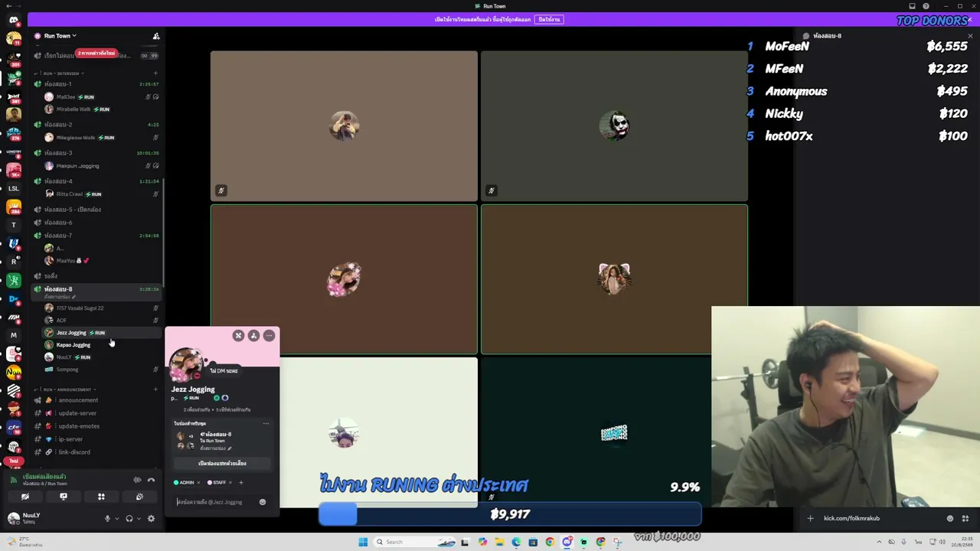This screenshot has width=980, height=551.
Task: Join voice channel ห้องสอบ-2
Action: (96, 125)
